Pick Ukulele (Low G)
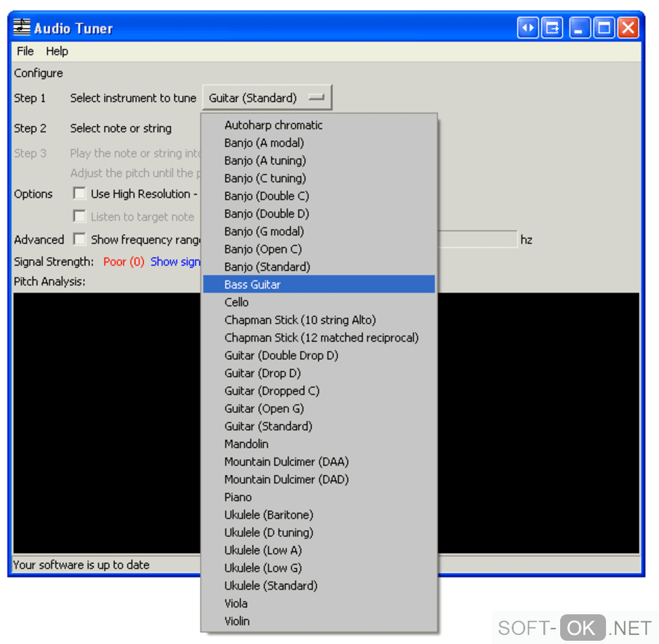659x644 pixels. [x=319, y=568]
